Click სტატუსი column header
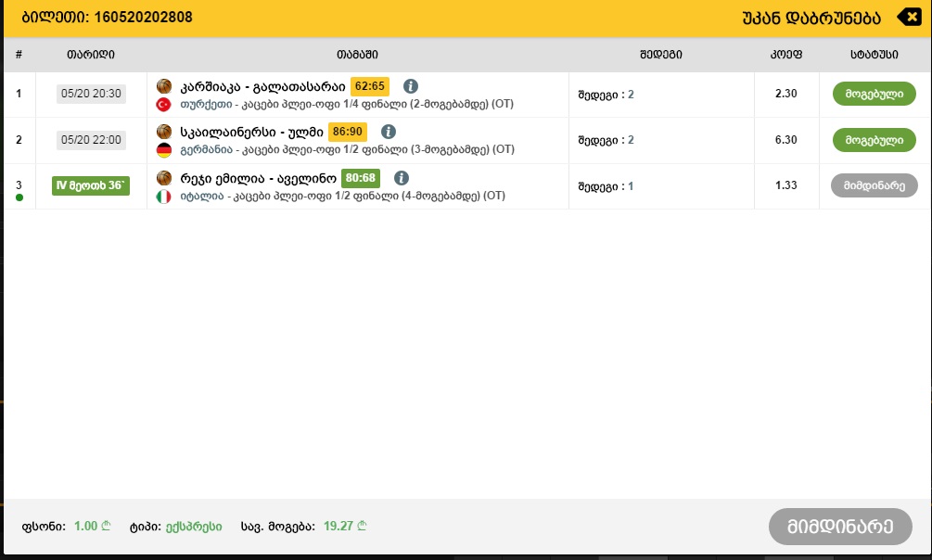The height and width of the screenshot is (560, 932). click(x=874, y=55)
